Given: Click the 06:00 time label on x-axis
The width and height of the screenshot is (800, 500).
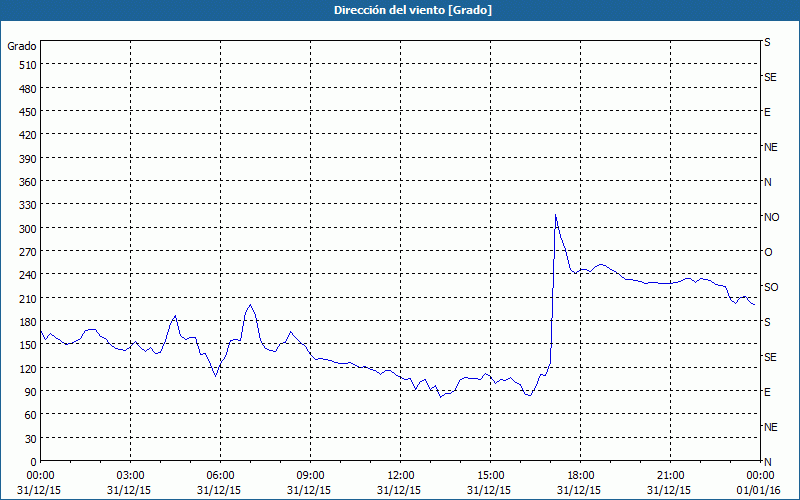Looking at the screenshot, I should [x=220, y=476].
